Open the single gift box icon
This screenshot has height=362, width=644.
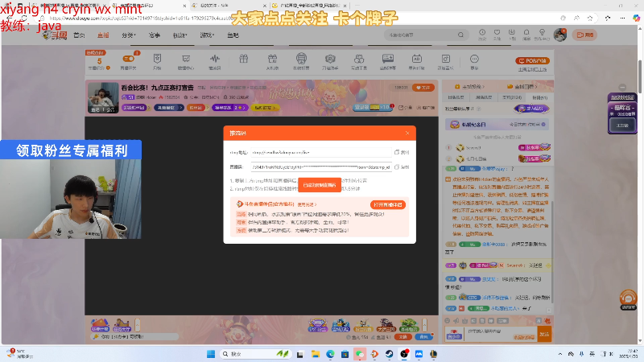(x=244, y=59)
